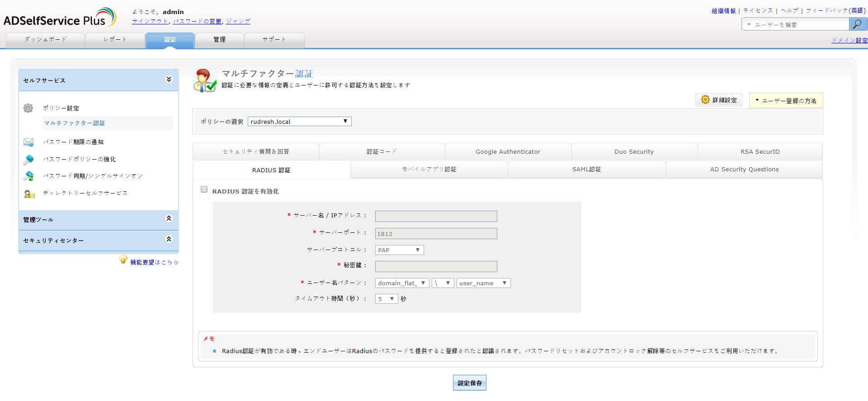This screenshot has height=401, width=868.
Task: Select パスワード期限の通知 in sidebar
Action: 73,142
